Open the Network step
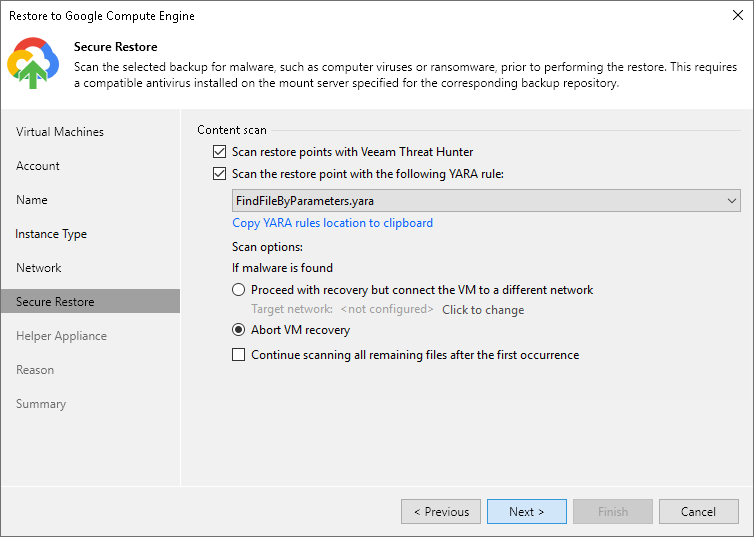The height and width of the screenshot is (537, 754). pyautogui.click(x=38, y=268)
